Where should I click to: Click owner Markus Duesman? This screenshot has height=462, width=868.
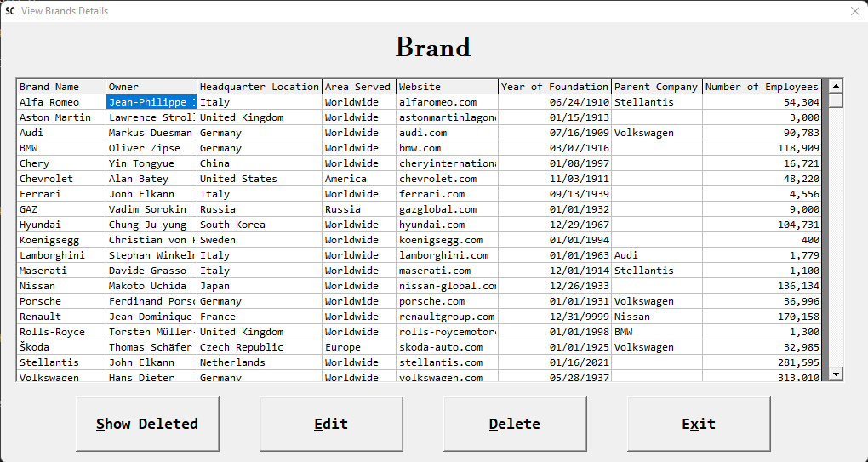[x=151, y=133]
